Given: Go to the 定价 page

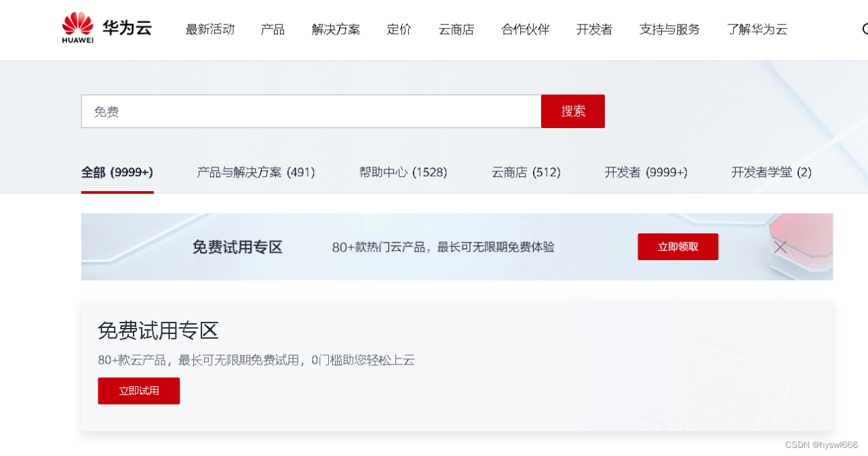Looking at the screenshot, I should 399,29.
